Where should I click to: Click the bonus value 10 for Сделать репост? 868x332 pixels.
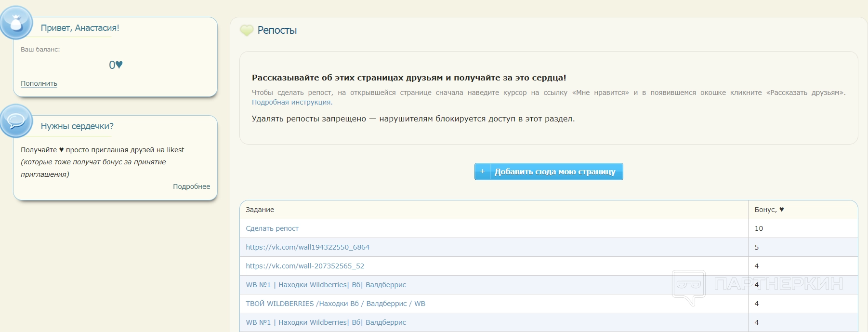coord(759,228)
